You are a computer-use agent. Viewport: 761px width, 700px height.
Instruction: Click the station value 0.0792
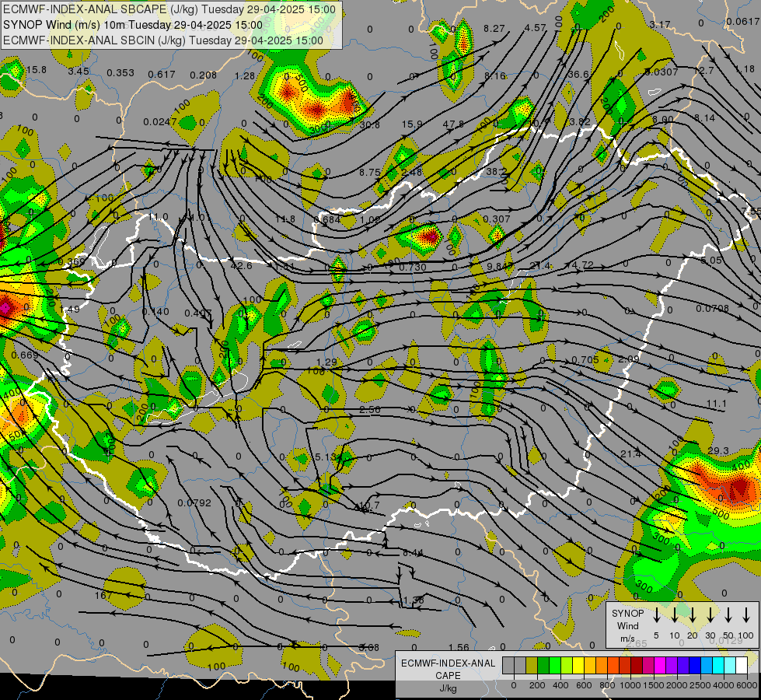point(194,502)
